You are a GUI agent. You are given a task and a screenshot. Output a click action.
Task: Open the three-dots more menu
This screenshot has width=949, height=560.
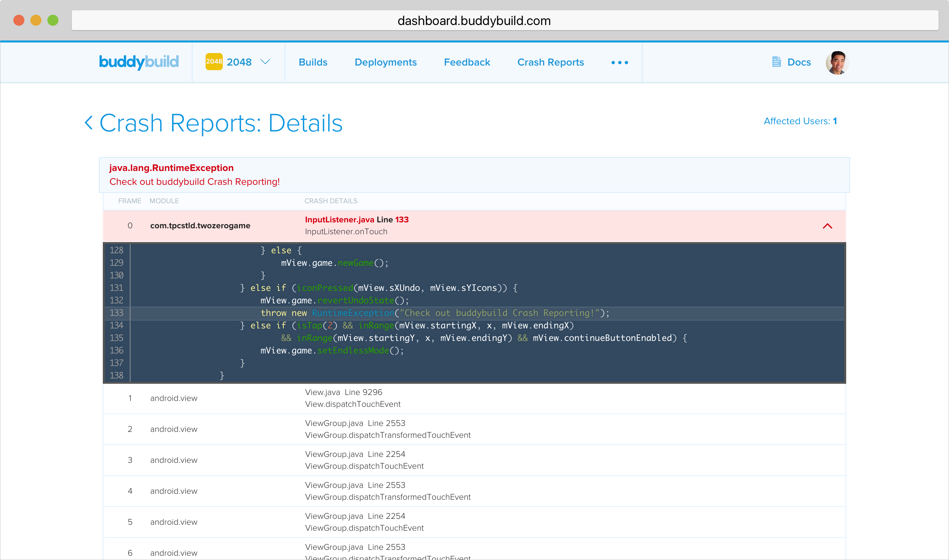click(x=619, y=63)
